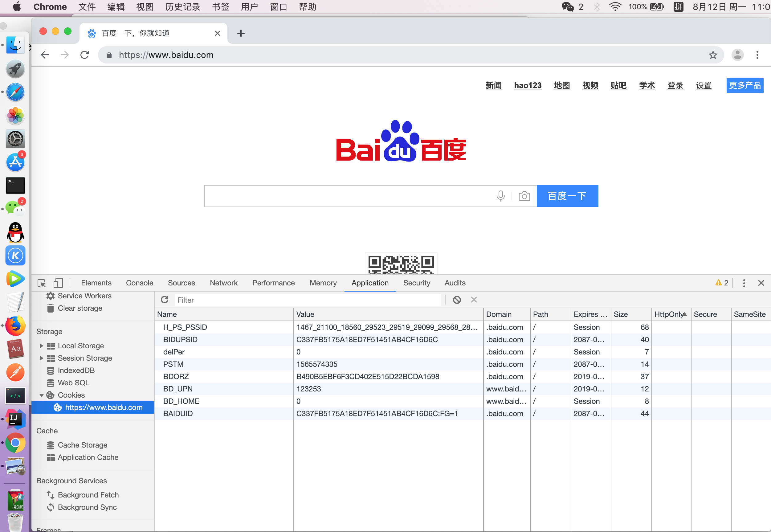771x532 pixels.
Task: Switch to the Security tab
Action: [x=417, y=283]
